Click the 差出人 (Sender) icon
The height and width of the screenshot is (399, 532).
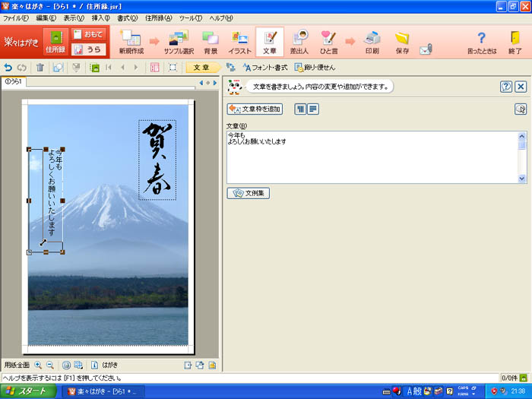click(299, 41)
